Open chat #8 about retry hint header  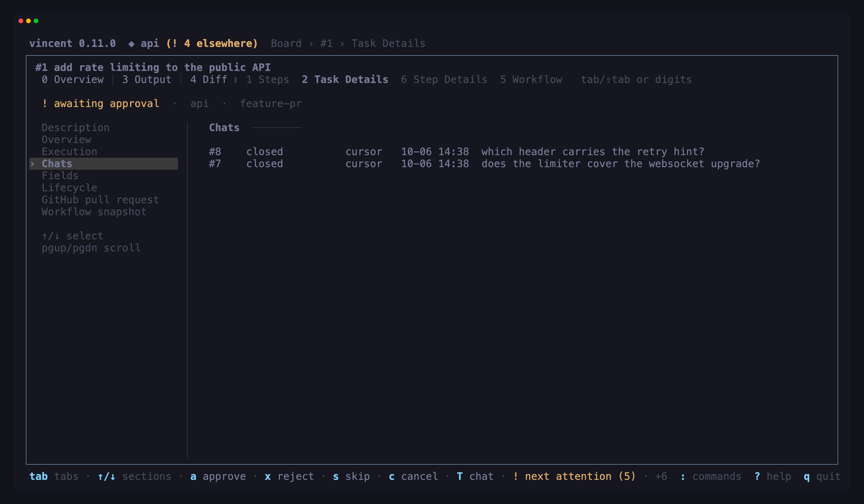point(456,152)
